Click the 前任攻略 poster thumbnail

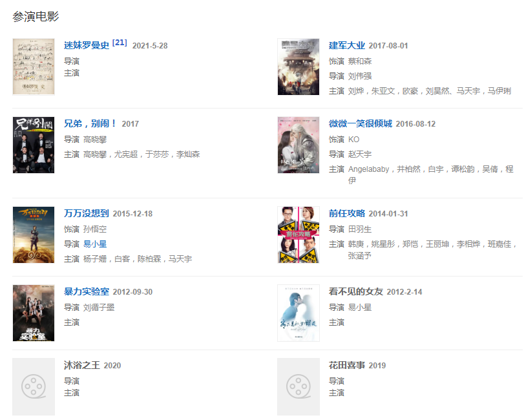[299, 235]
